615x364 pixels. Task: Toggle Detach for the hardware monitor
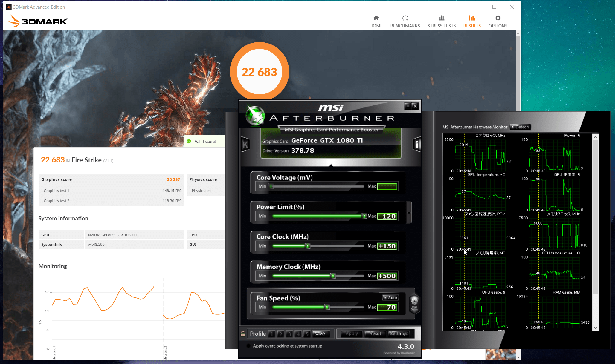520,127
